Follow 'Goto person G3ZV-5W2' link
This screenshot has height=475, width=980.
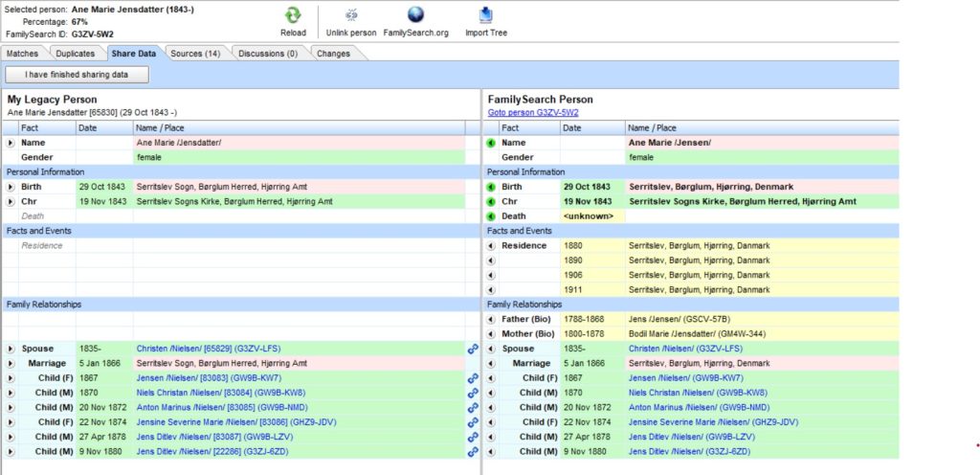point(533,113)
